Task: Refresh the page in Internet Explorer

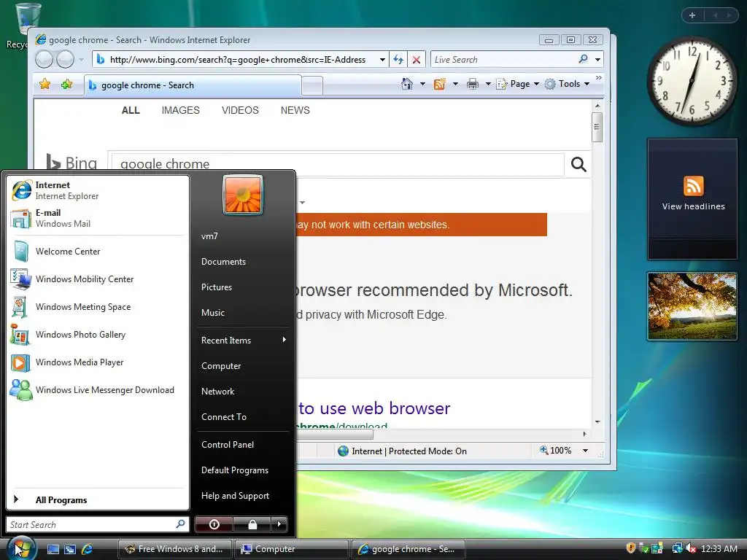Action: coord(398,60)
